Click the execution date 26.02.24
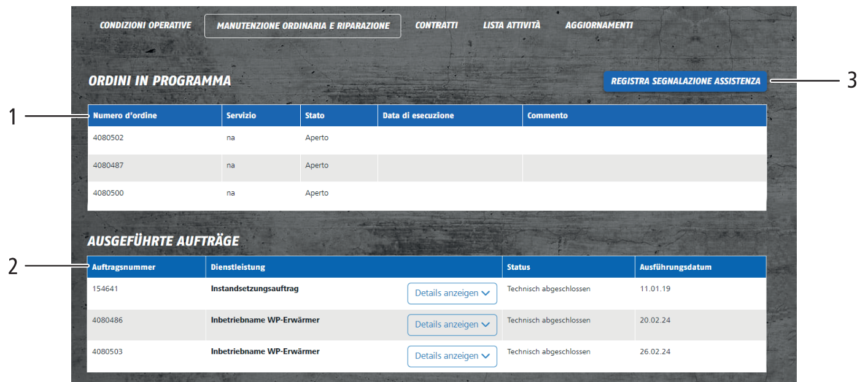This screenshot has height=382, width=868. [655, 352]
